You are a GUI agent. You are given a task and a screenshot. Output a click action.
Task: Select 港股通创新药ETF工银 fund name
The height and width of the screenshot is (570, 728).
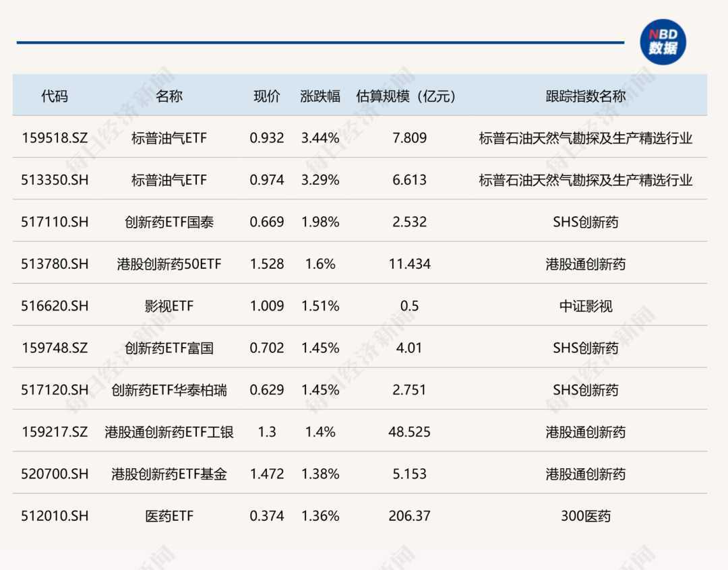(169, 432)
